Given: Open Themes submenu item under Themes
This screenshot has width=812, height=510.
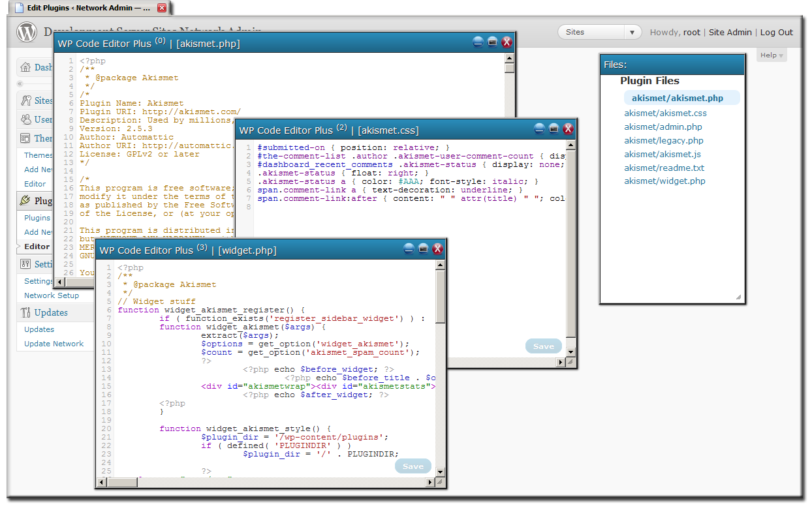Looking at the screenshot, I should (x=39, y=155).
